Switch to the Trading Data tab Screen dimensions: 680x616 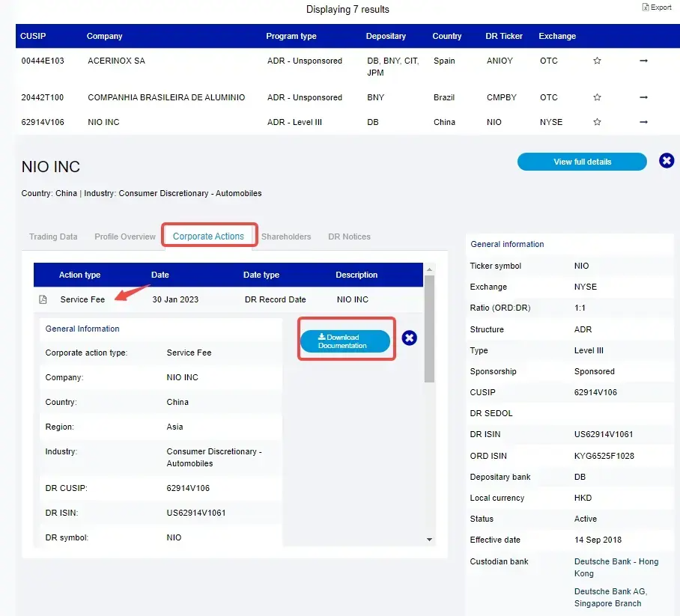pos(53,237)
